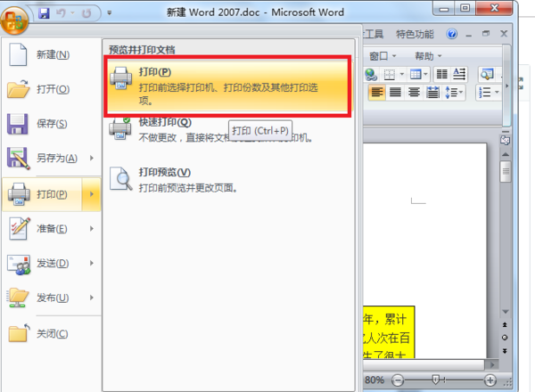Click the 新建 blank page icon
The image size is (535, 392).
[x=18, y=54]
